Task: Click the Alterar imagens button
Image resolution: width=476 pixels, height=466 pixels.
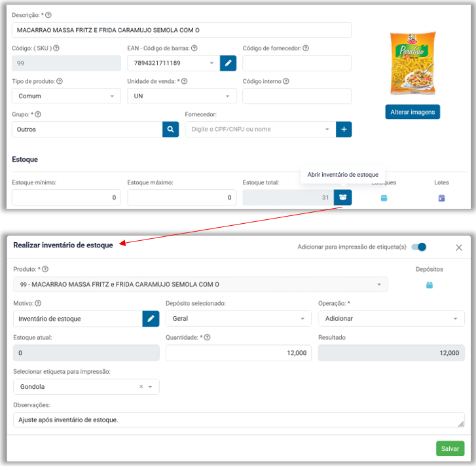Action: 412,112
